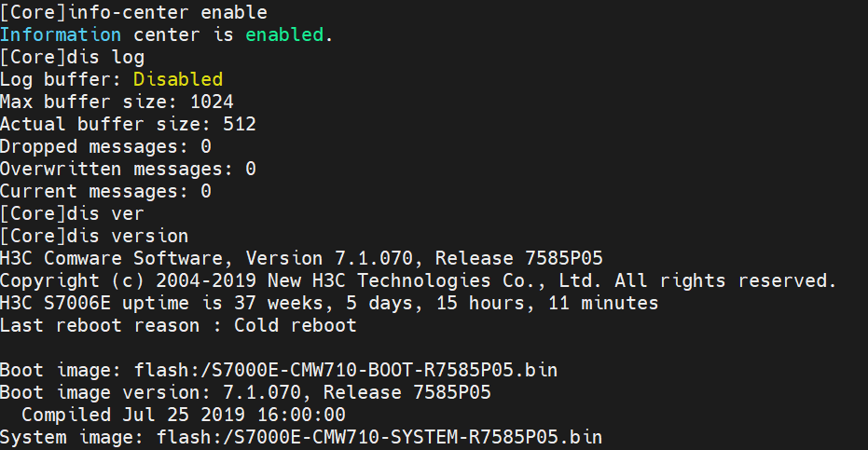The height and width of the screenshot is (450, 868).
Task: Click the 'Release 7585P05' text in Comware line
Action: point(518,258)
